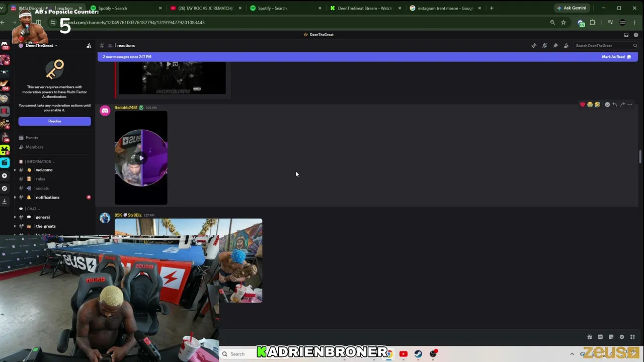644x362 pixels.
Task: Click the chat message scrollbar thumb
Action: (640, 156)
